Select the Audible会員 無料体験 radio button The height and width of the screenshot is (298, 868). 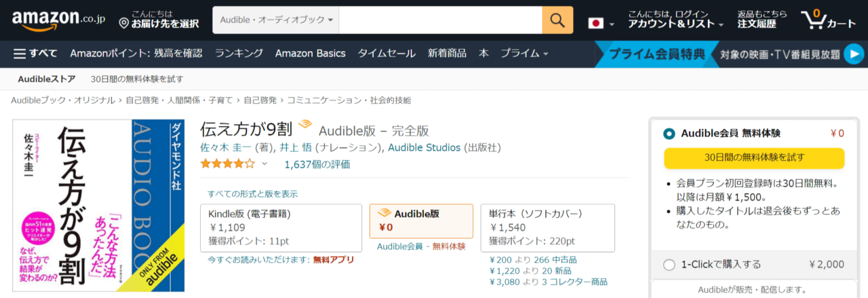coord(669,134)
